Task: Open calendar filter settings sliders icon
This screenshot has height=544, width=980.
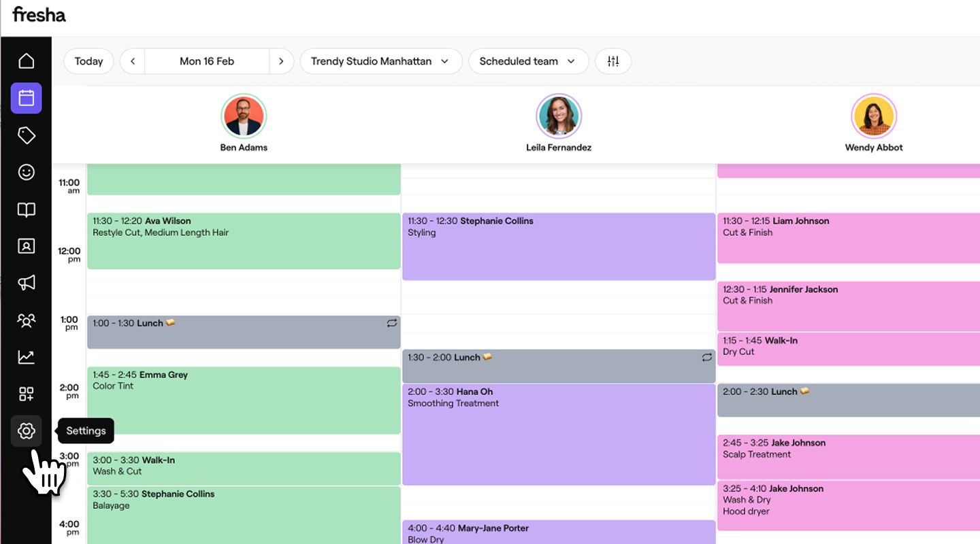Action: coord(613,61)
